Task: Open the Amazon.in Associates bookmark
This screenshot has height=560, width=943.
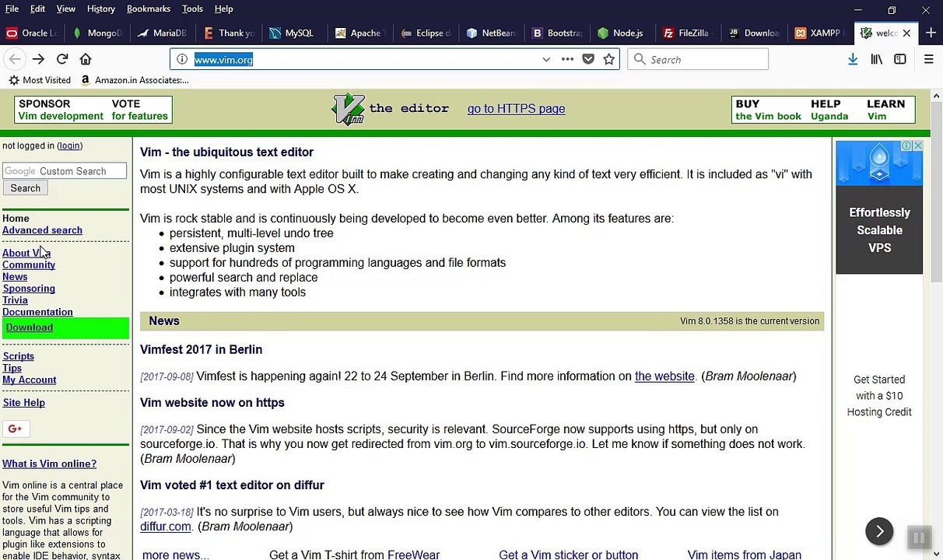Action: [x=134, y=80]
